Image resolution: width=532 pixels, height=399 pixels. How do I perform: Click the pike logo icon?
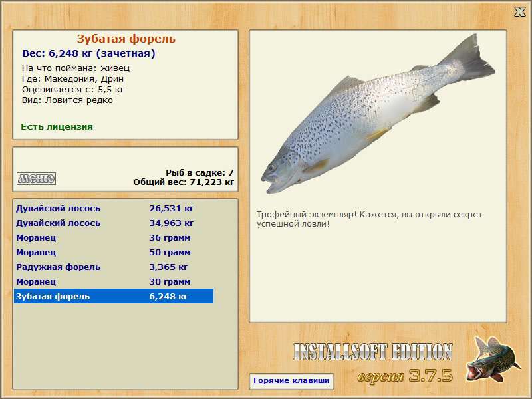493,359
